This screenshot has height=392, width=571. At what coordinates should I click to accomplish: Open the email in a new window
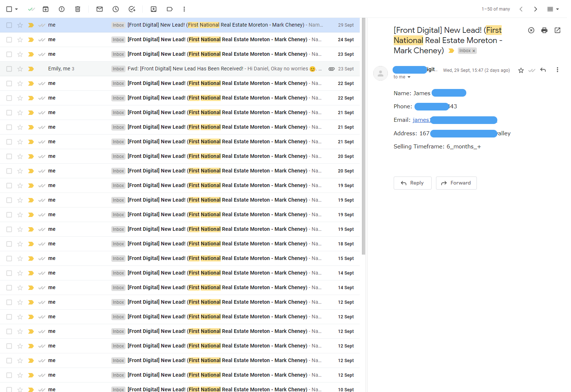tap(558, 30)
